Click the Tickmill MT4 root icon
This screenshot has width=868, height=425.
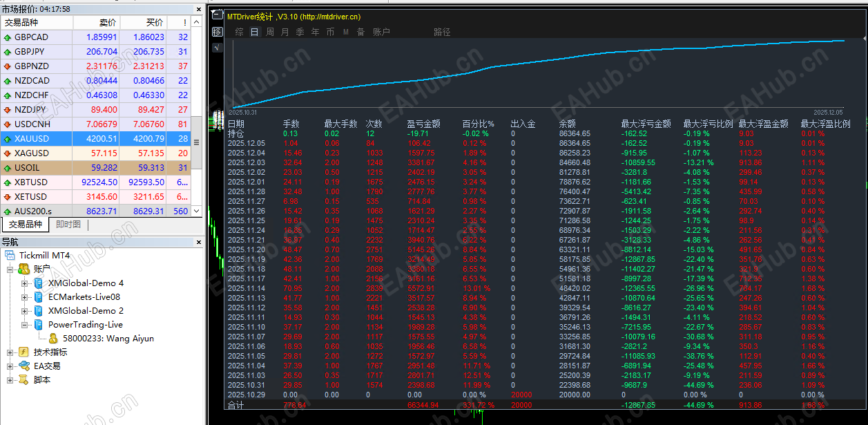tap(10, 255)
